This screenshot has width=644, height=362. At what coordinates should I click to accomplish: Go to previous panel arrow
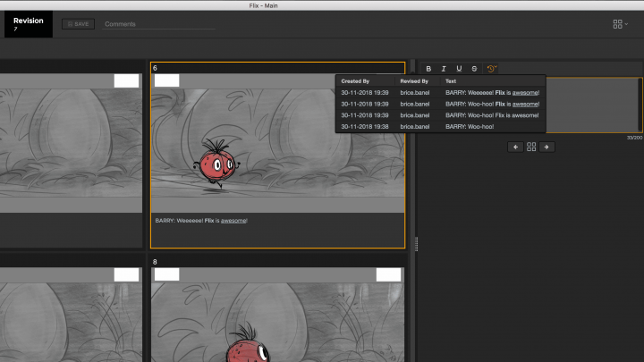coord(515,147)
